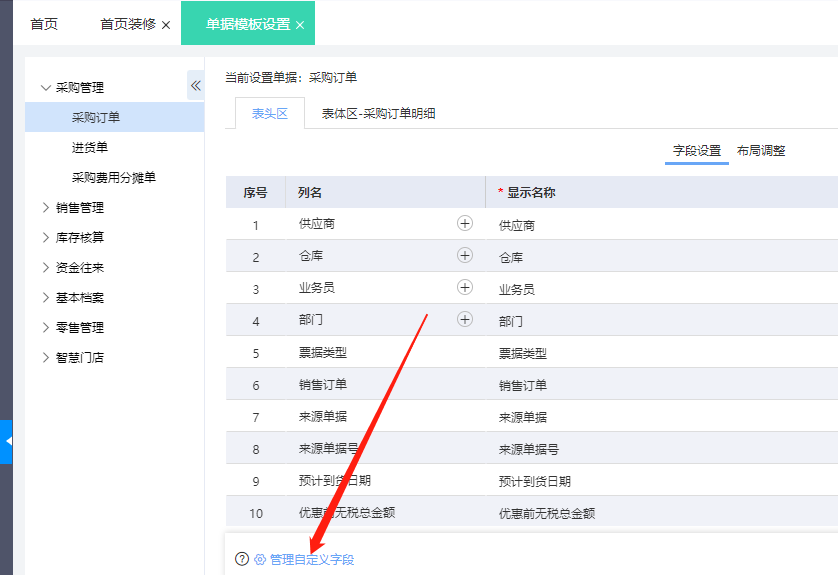The height and width of the screenshot is (575, 838).
Task: Switch to 布局调整 mode
Action: point(761,151)
